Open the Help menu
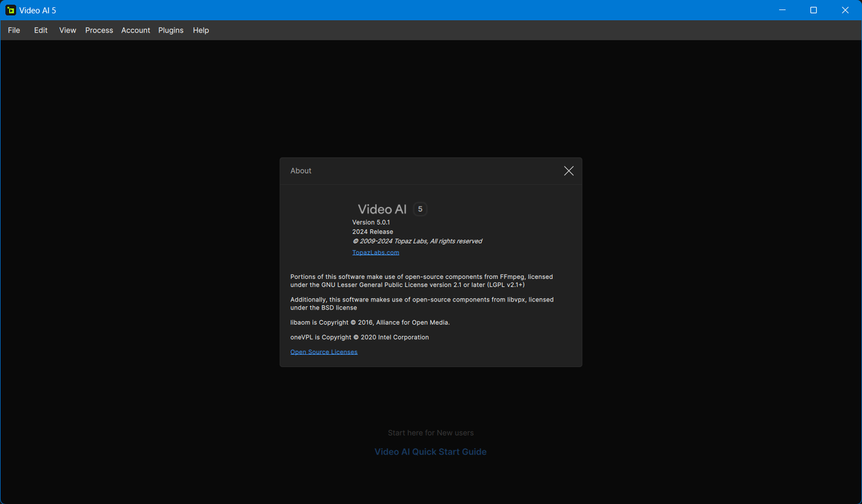The height and width of the screenshot is (504, 862). point(200,30)
